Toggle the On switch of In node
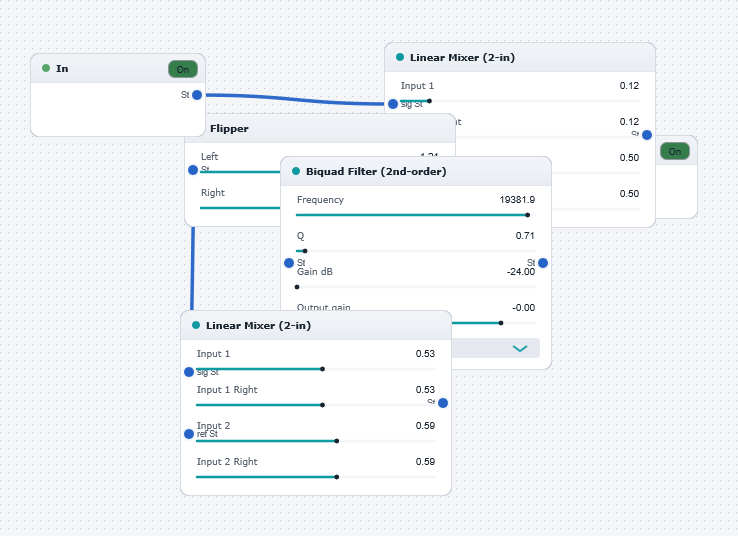 click(183, 70)
